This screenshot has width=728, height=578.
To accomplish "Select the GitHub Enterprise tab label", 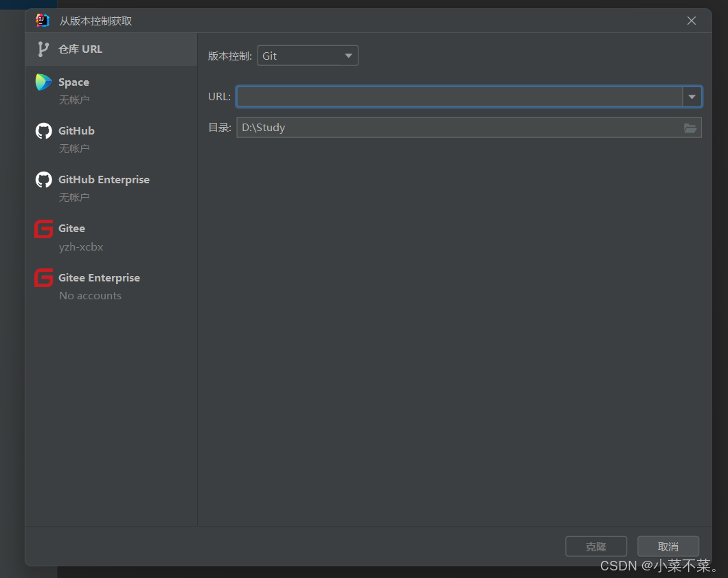I will (x=104, y=180).
